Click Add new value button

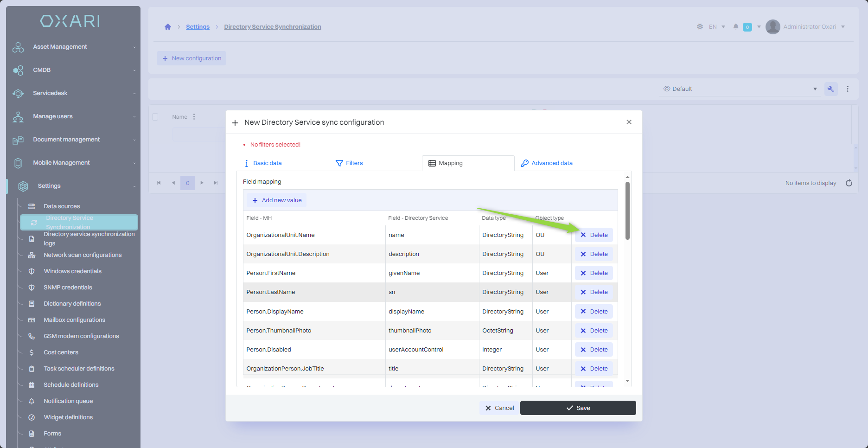(277, 200)
